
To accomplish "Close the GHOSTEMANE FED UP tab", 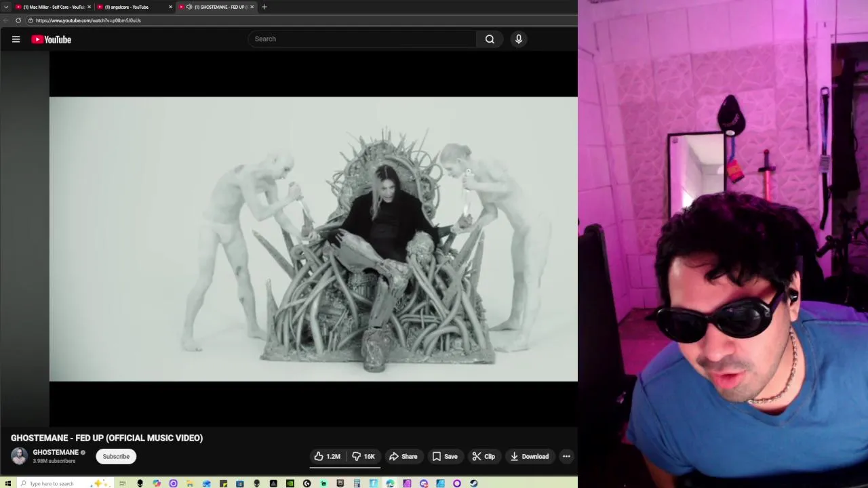I will point(252,7).
